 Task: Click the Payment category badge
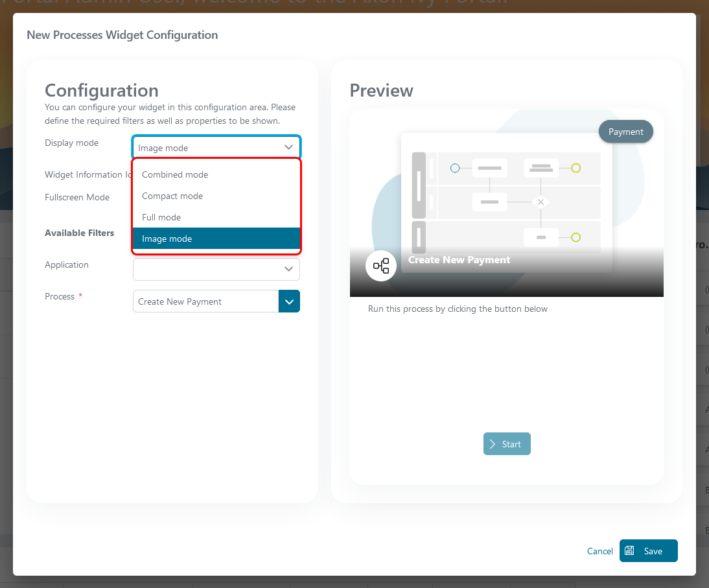[625, 132]
